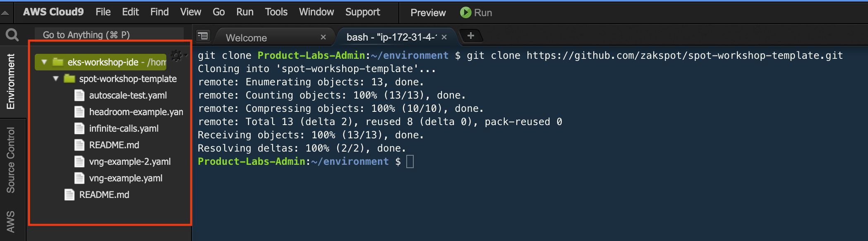Open the Tools menu
The image size is (868, 241).
coord(276,12)
